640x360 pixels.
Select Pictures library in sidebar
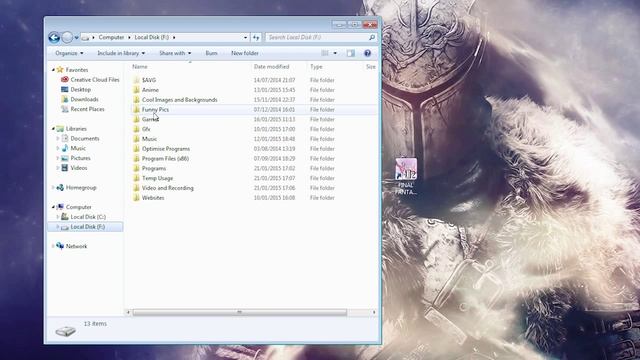point(80,158)
